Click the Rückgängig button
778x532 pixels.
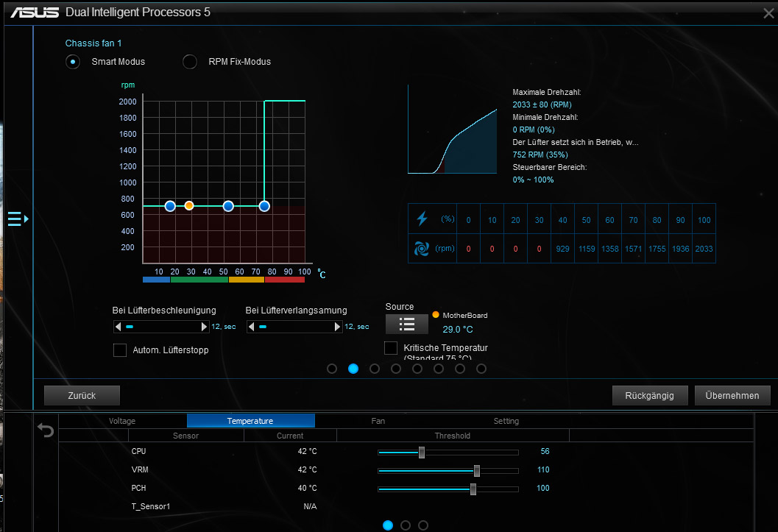(x=649, y=396)
